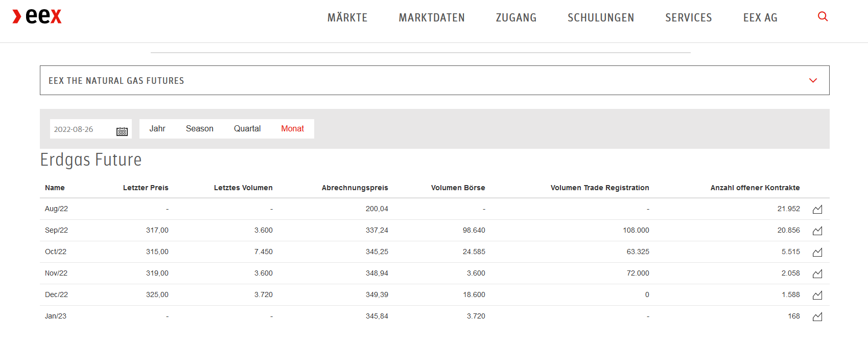Switch to the Quartal tab
This screenshot has height=363, width=868.
[x=247, y=129]
